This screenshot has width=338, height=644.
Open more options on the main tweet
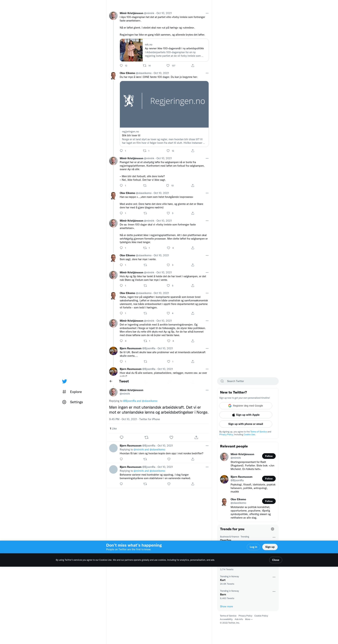pyautogui.click(x=207, y=390)
